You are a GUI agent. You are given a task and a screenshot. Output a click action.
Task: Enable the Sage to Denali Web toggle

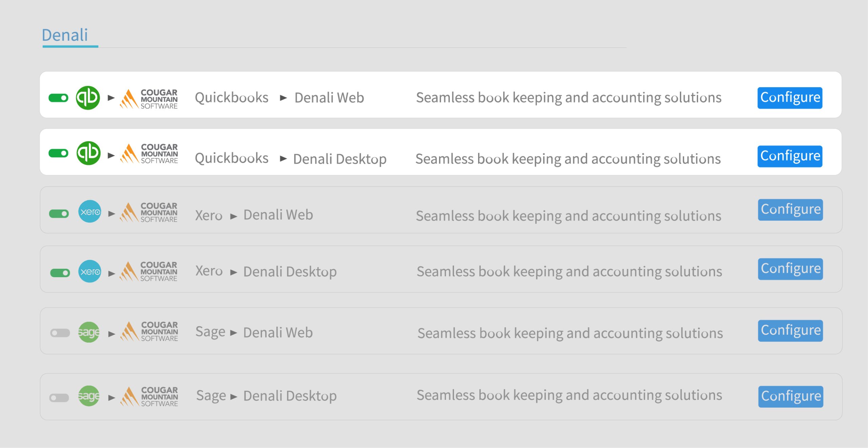click(60, 333)
